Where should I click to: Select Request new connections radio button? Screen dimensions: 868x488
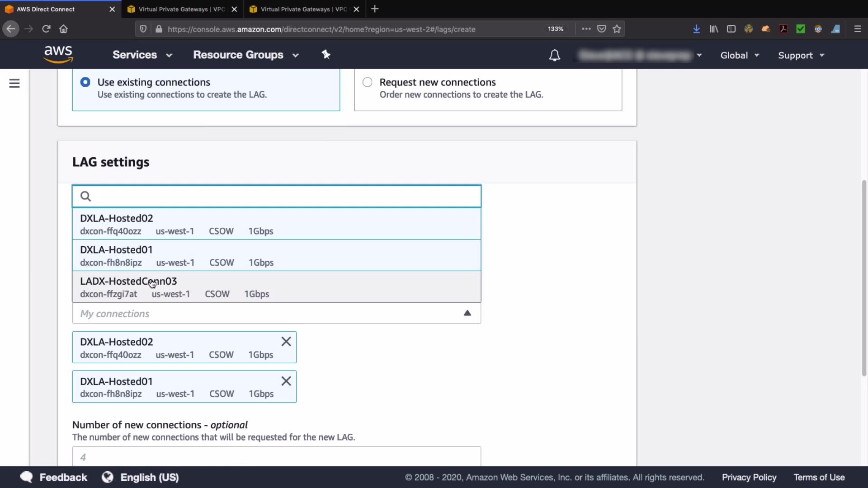pyautogui.click(x=368, y=82)
